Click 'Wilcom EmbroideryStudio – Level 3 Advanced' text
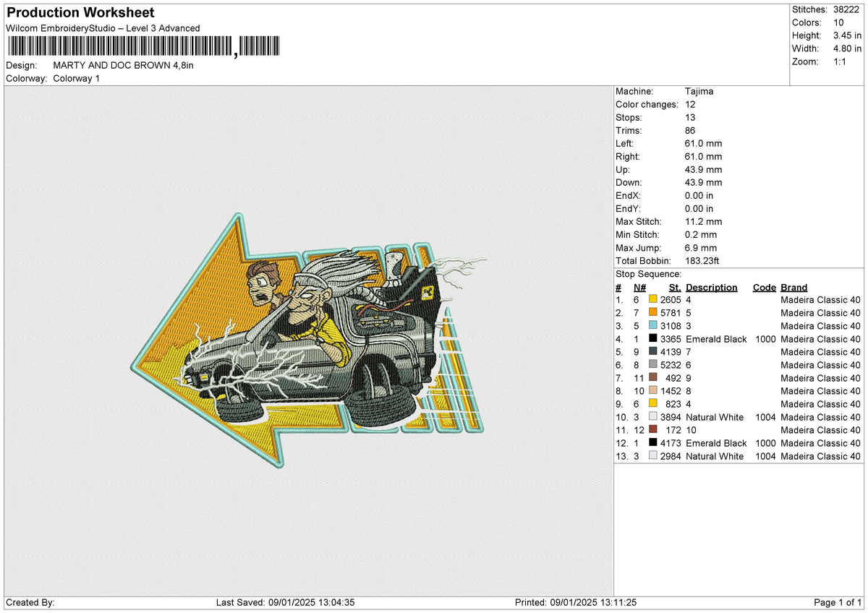The image size is (868, 613). point(103,28)
